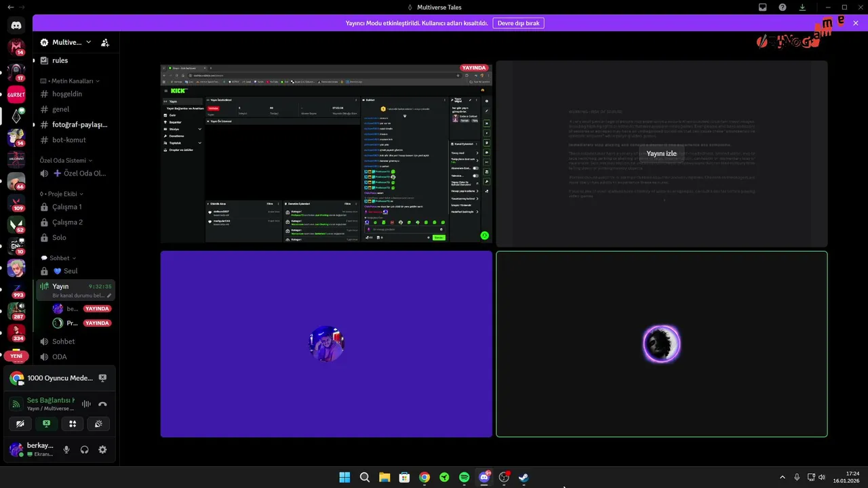Image resolution: width=868 pixels, height=488 pixels.
Task: Open the VALORANT server icon
Action: pyautogui.click(x=16, y=160)
